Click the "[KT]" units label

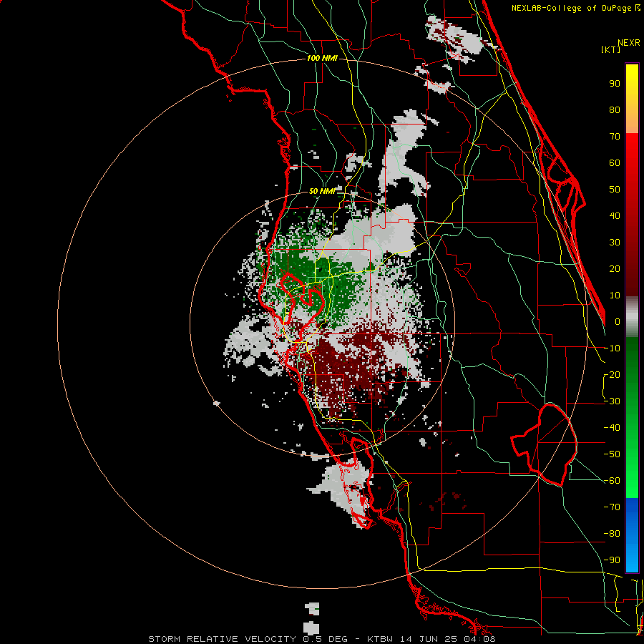tap(611, 49)
